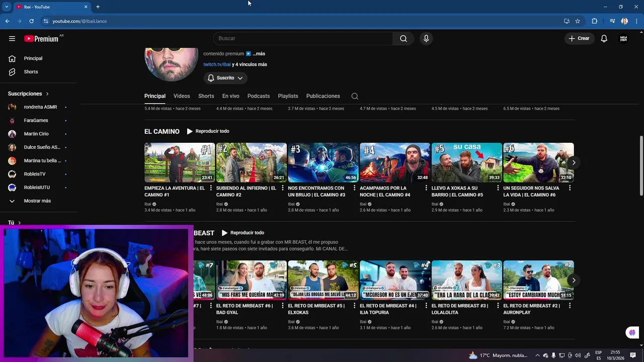Bookmark this page with star icon
Image resolution: width=644 pixels, height=362 pixels.
pos(578,21)
